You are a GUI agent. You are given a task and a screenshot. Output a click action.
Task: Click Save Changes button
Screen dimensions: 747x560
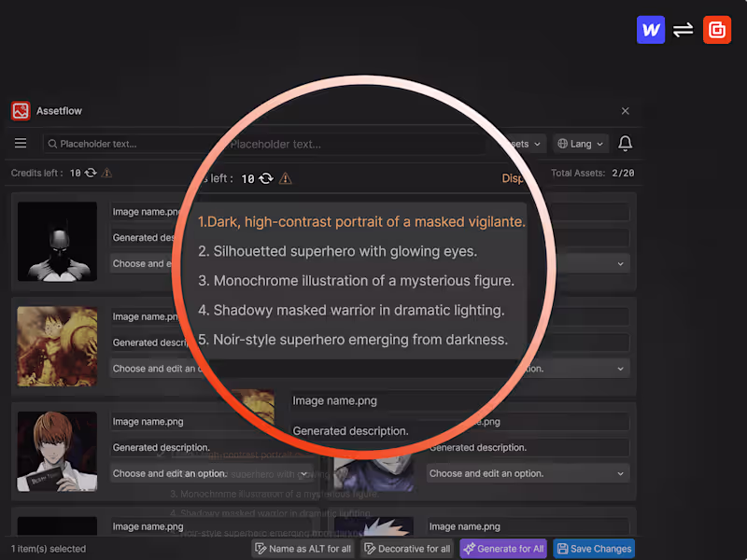[x=594, y=549]
